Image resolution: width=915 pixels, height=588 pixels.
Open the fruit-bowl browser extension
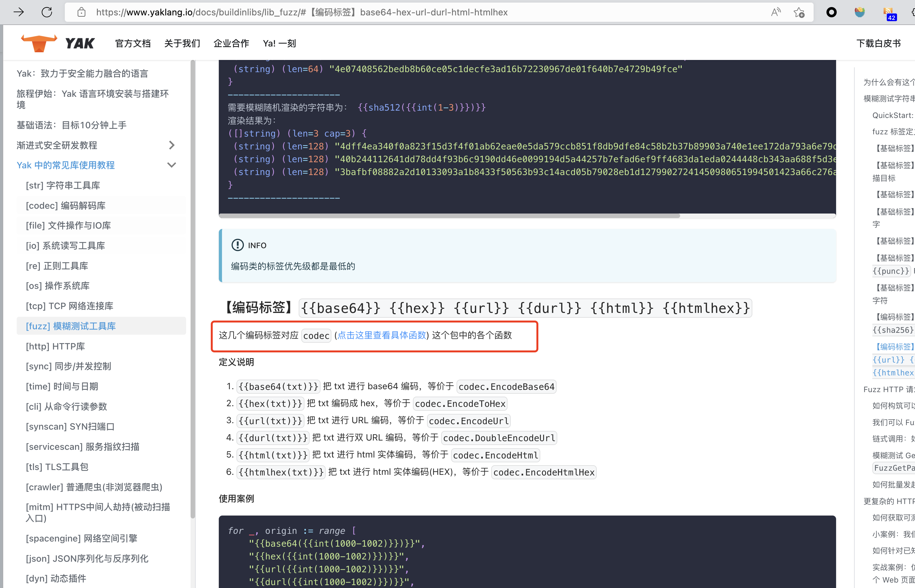[859, 12]
